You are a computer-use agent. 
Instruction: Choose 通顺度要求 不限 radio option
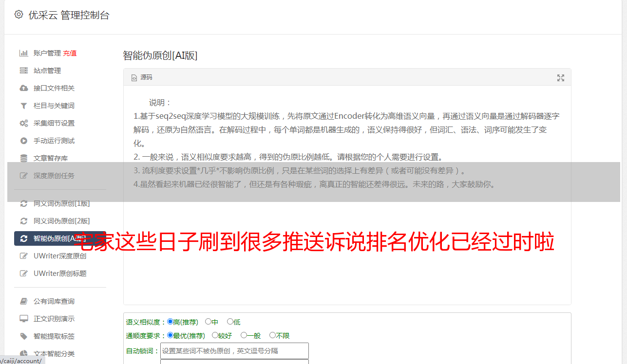280,335
